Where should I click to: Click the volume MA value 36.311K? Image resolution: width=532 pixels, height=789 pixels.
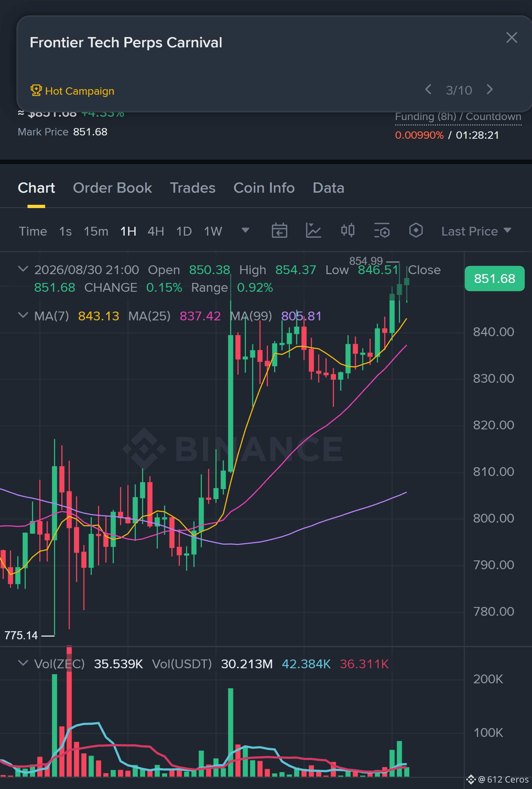364,664
